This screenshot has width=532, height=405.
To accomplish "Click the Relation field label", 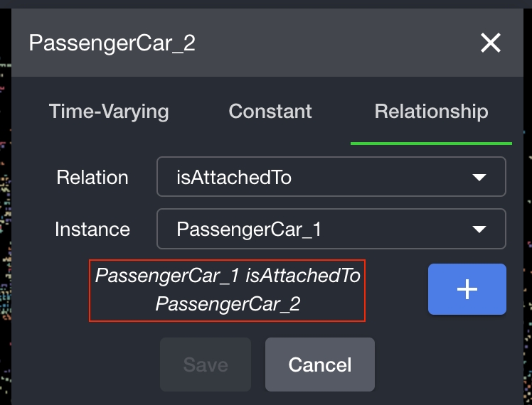I will [92, 177].
